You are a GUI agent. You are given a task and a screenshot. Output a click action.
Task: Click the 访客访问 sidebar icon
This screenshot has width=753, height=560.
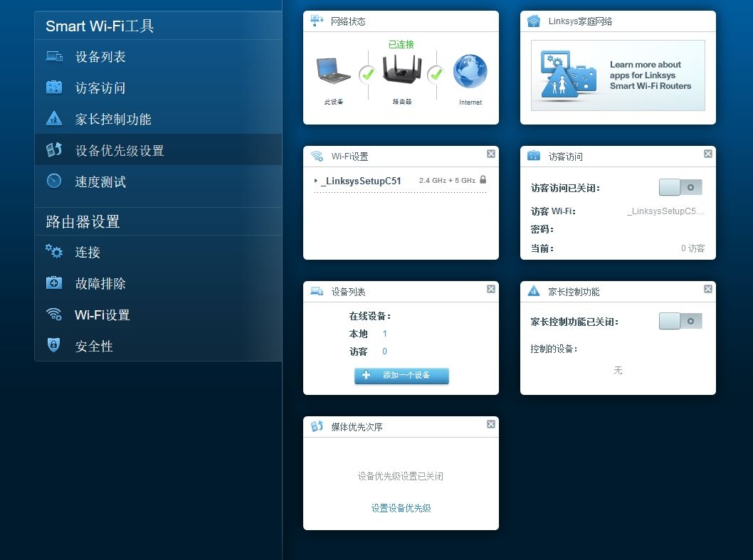(x=54, y=88)
